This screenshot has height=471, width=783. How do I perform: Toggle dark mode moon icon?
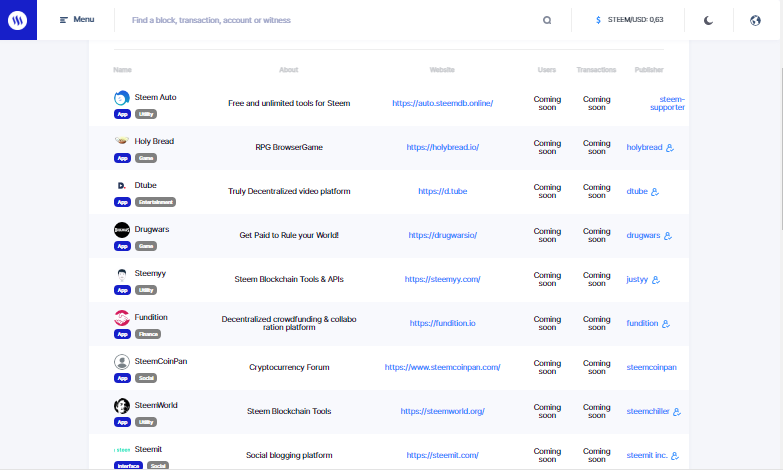pyautogui.click(x=708, y=20)
